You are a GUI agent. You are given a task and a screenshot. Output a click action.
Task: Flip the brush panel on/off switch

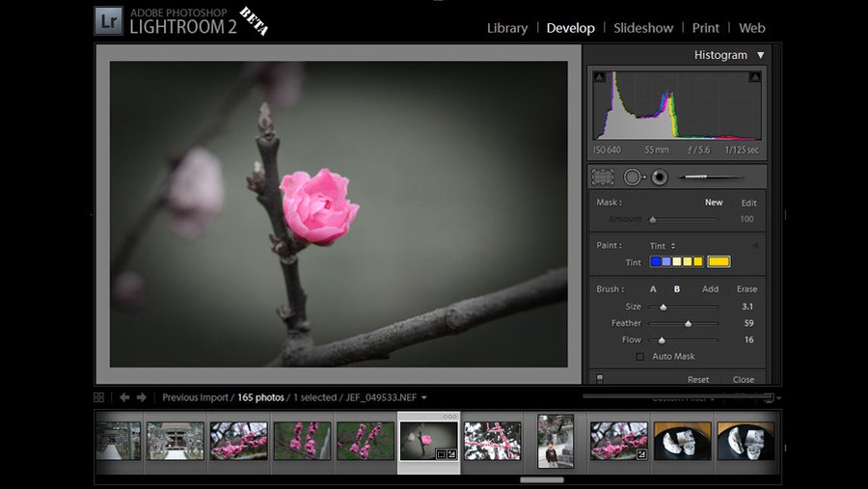click(x=600, y=379)
